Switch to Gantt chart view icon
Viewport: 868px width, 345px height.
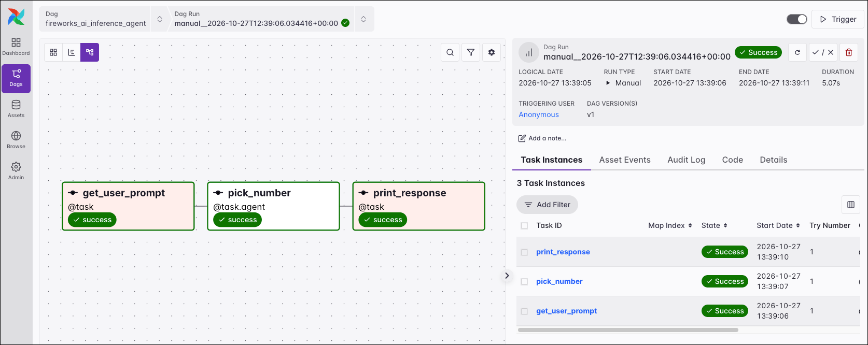tap(72, 52)
